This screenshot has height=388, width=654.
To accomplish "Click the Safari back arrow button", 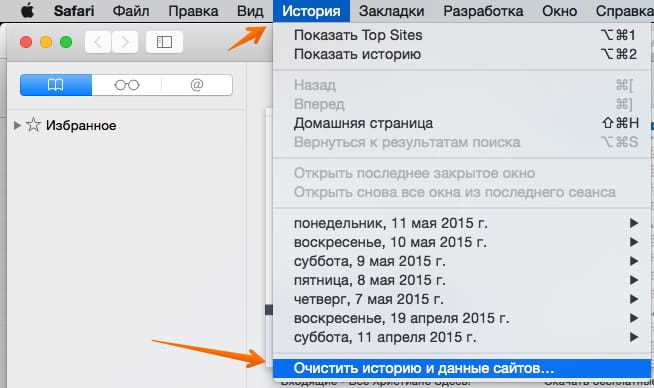I will pos(98,42).
